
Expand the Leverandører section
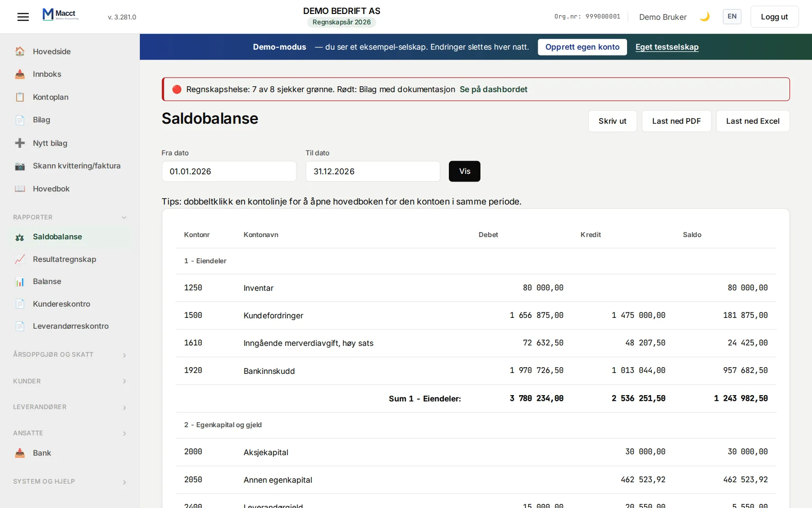(70, 407)
